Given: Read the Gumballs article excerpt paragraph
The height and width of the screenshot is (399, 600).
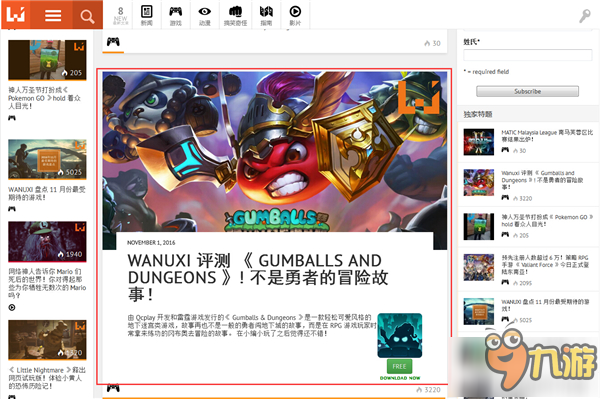Looking at the screenshot, I should click(x=251, y=325).
